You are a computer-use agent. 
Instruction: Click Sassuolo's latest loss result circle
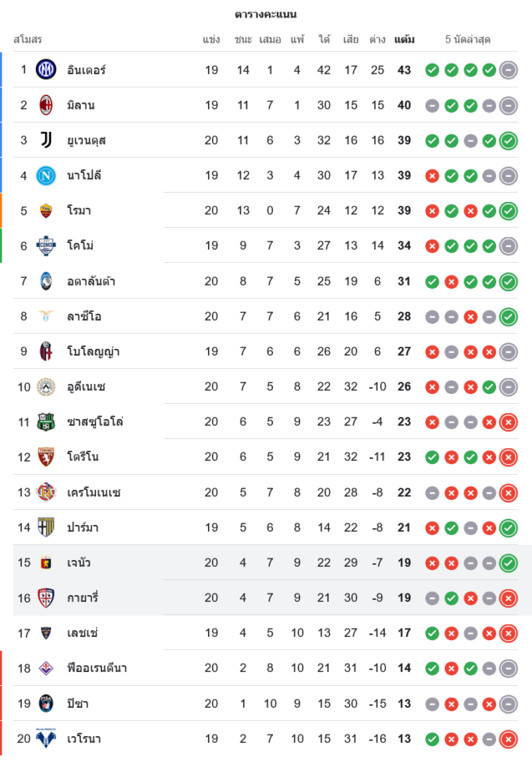(x=508, y=421)
